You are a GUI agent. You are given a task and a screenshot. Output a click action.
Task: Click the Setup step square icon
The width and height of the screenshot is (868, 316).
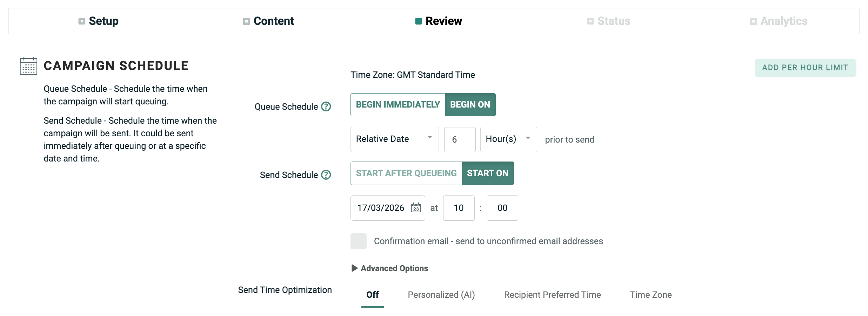pyautogui.click(x=82, y=21)
